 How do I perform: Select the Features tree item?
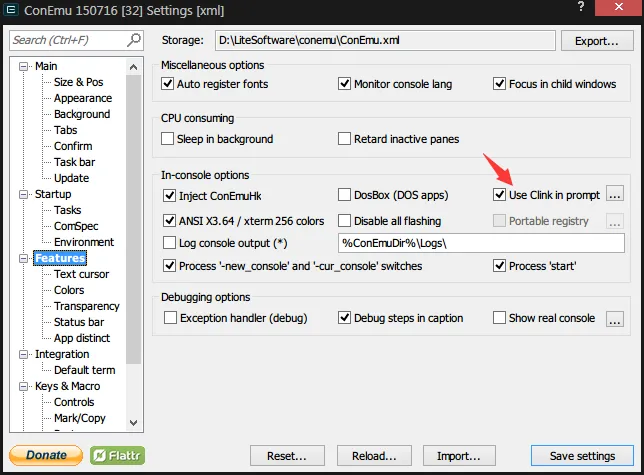click(60, 258)
